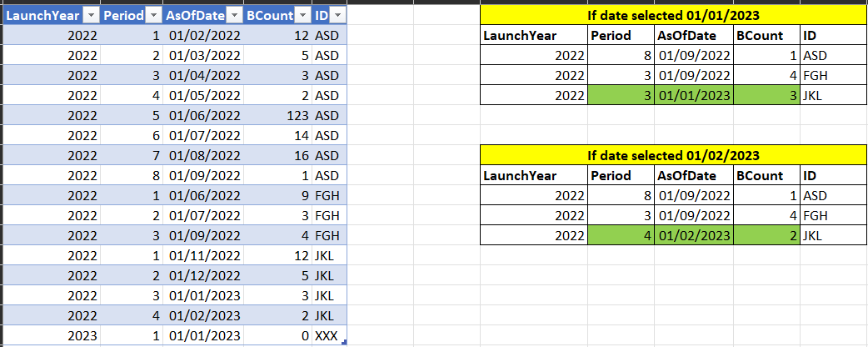Select the ID header in first result table

834,35
